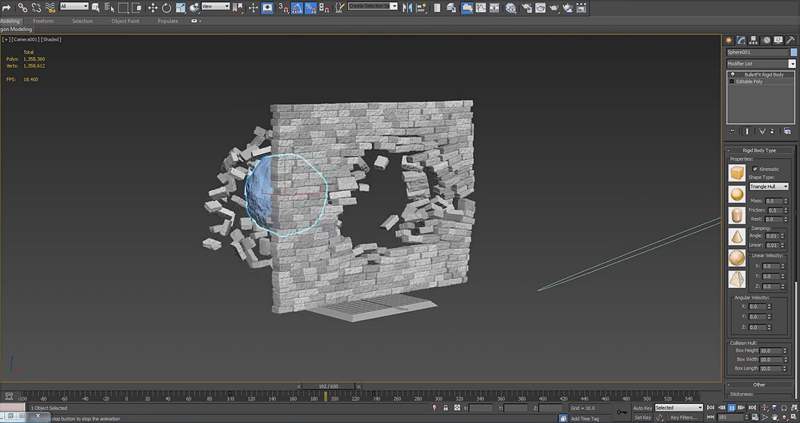Choose the cone shape thumbnail

738,236
